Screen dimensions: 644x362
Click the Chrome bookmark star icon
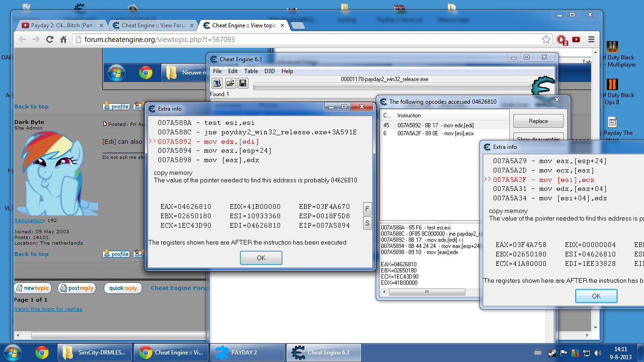[546, 40]
